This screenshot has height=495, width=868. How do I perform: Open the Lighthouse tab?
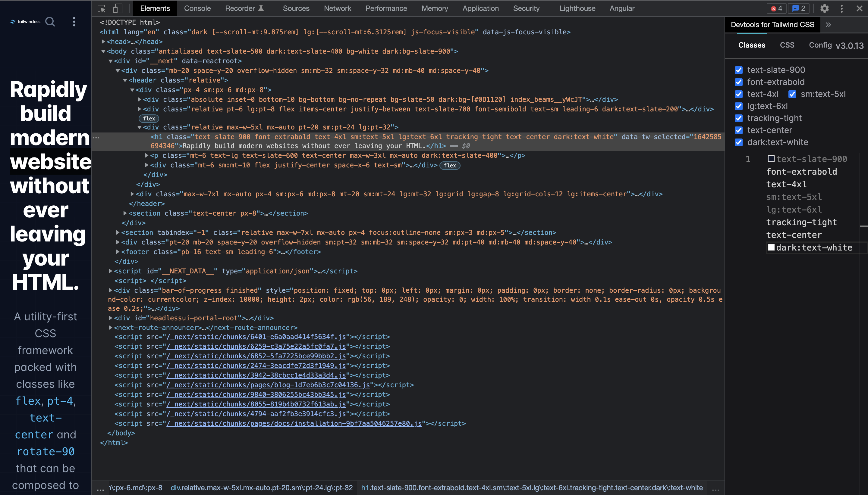(x=577, y=8)
